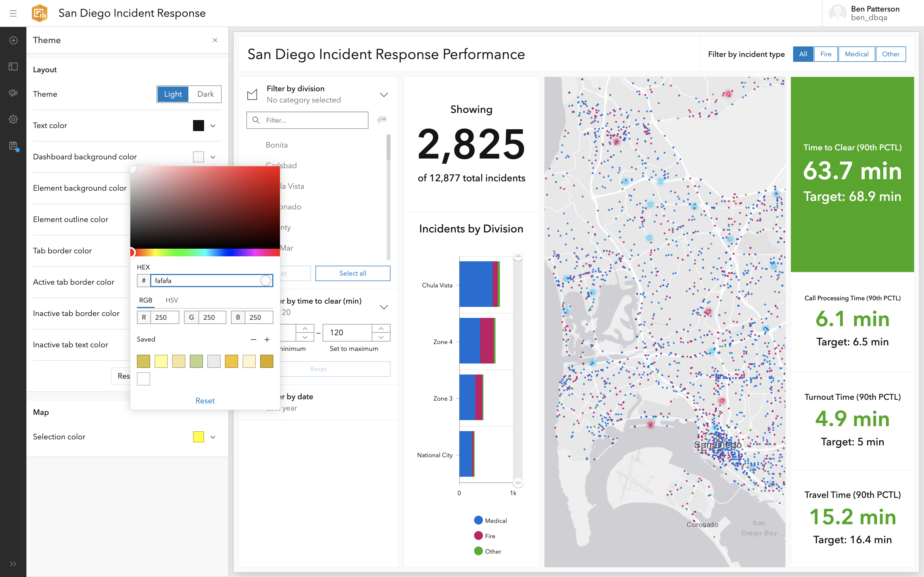Image resolution: width=924 pixels, height=577 pixels.
Task: Click plus icon to add saved color
Action: [x=267, y=340]
